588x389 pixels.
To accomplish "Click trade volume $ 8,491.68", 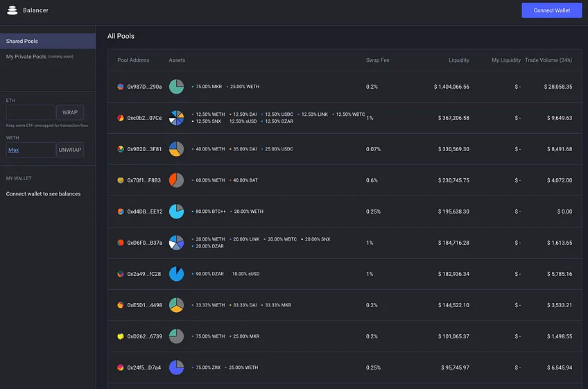I will point(560,149).
